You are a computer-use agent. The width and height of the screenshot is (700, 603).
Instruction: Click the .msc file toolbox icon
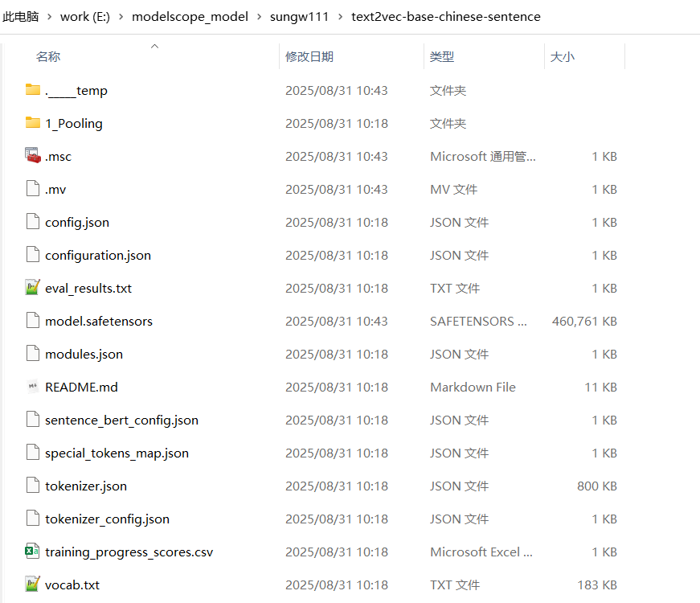point(33,155)
